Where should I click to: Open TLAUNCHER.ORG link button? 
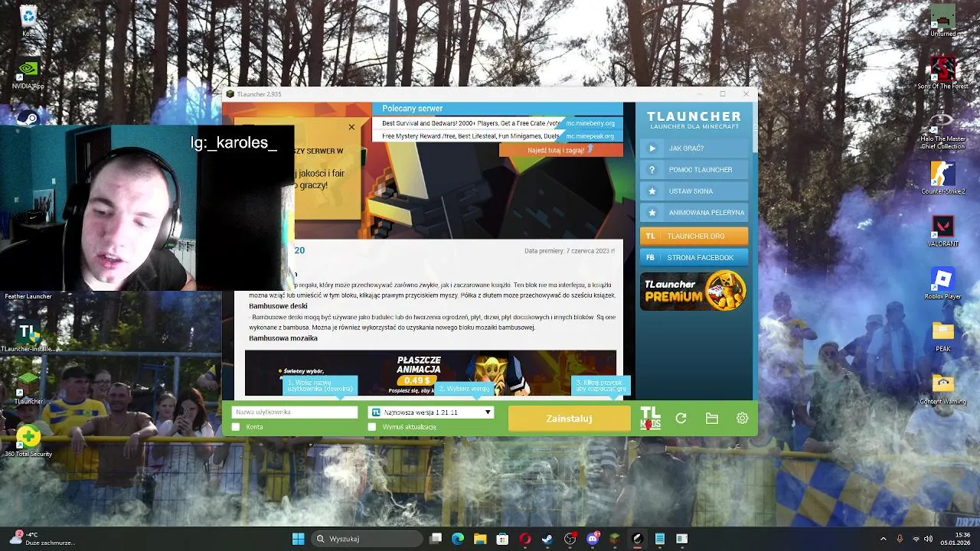694,236
